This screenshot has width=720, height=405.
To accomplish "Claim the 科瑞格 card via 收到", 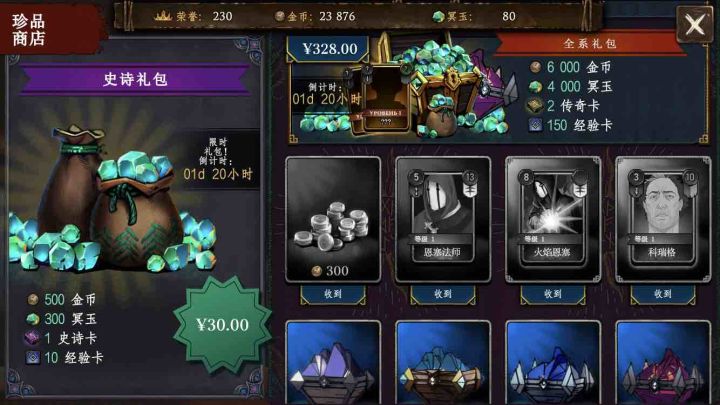I will click(x=663, y=294).
